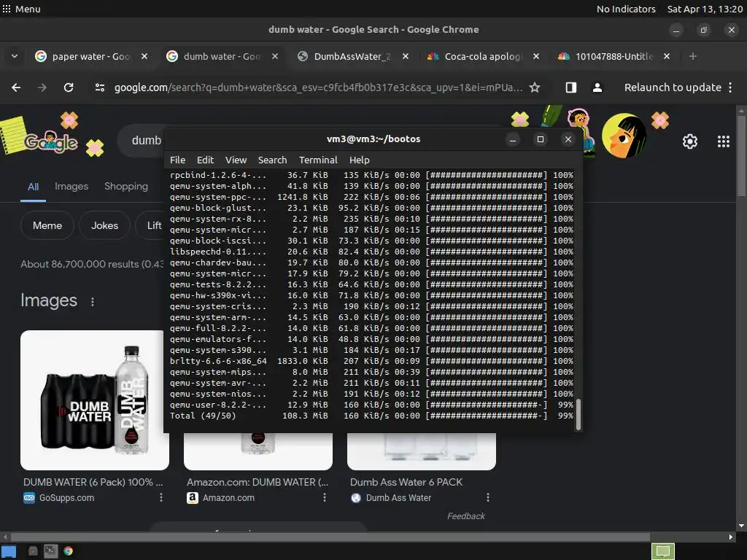This screenshot has width=747, height=560.
Task: Click the 'Sat Apr 13, 13:20' clock
Action: tap(705, 9)
